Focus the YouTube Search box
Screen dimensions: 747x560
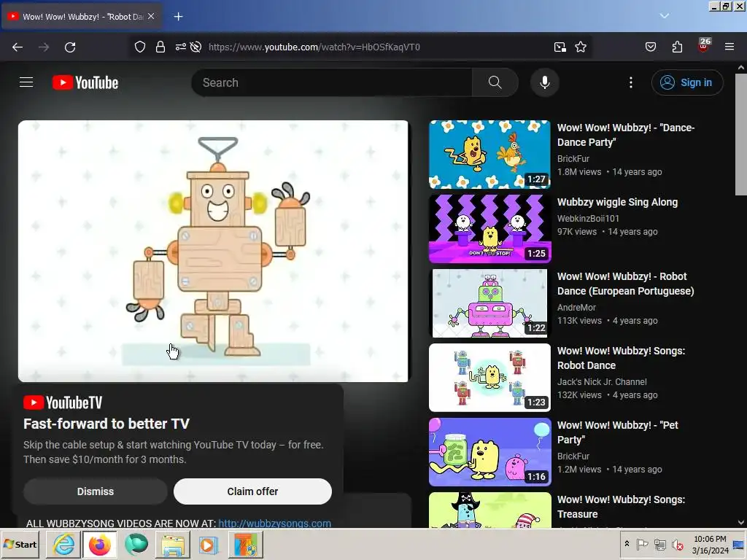(332, 82)
